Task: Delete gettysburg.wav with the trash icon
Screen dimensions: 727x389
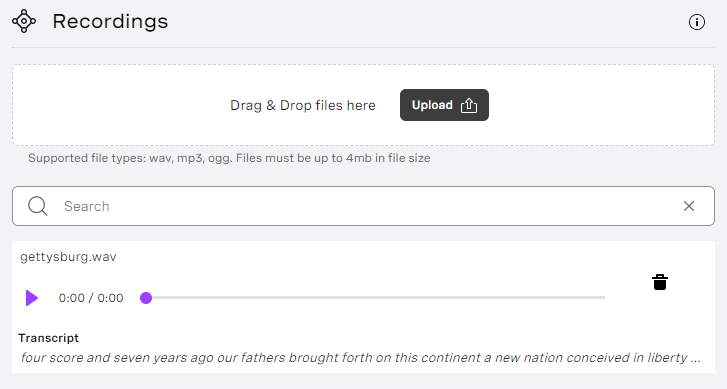Action: tap(660, 282)
